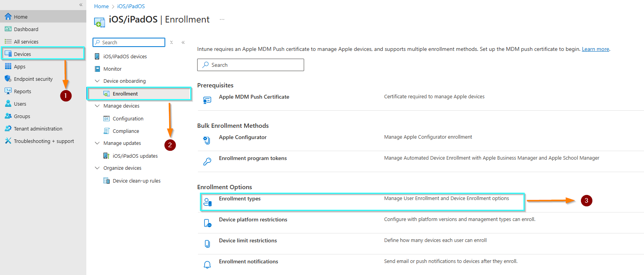The height and width of the screenshot is (275, 644).
Task: Click the Endpoint security shield icon
Action: (8, 79)
